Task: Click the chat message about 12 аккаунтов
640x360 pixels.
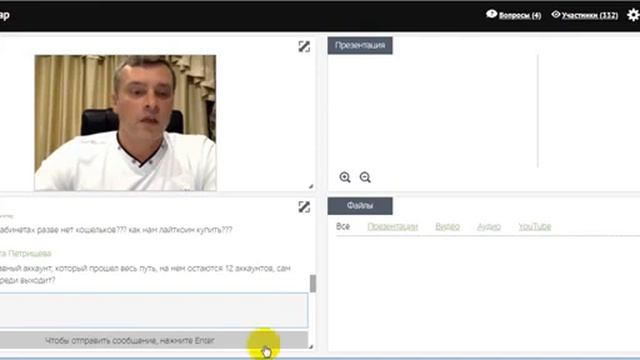Action: click(145, 274)
